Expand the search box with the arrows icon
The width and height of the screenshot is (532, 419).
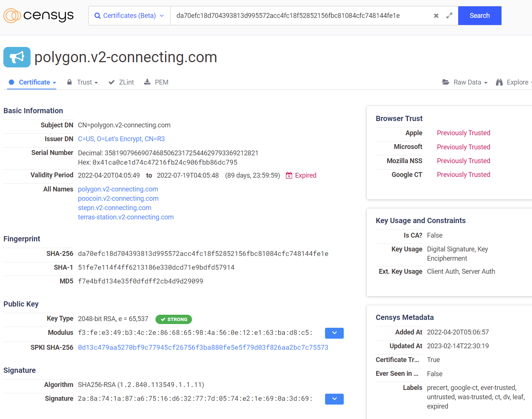449,16
